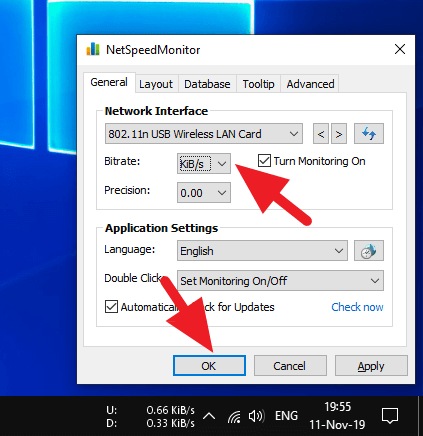Show hidden tray icons chevron

(209, 416)
